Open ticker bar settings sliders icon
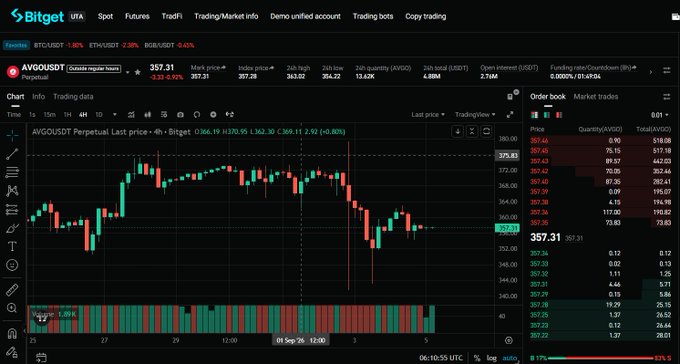 click(667, 71)
